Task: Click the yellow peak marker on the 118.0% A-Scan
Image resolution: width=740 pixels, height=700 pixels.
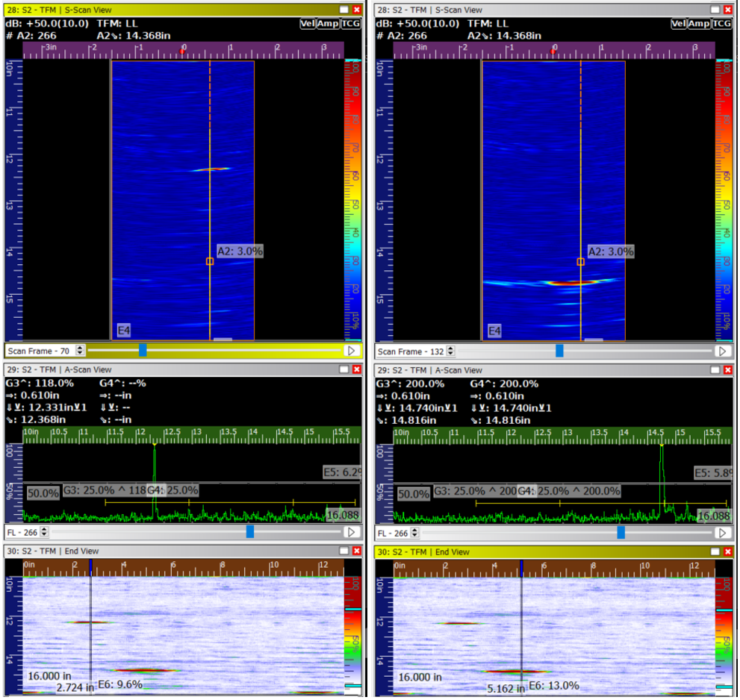Action: [155, 444]
